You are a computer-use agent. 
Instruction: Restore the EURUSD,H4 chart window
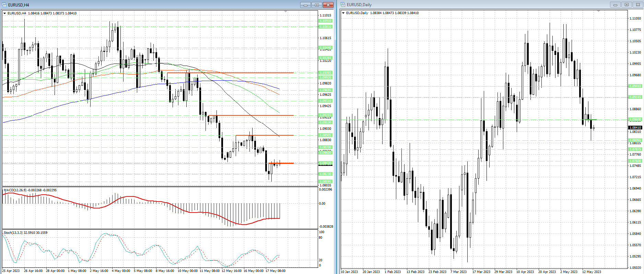[317, 5]
